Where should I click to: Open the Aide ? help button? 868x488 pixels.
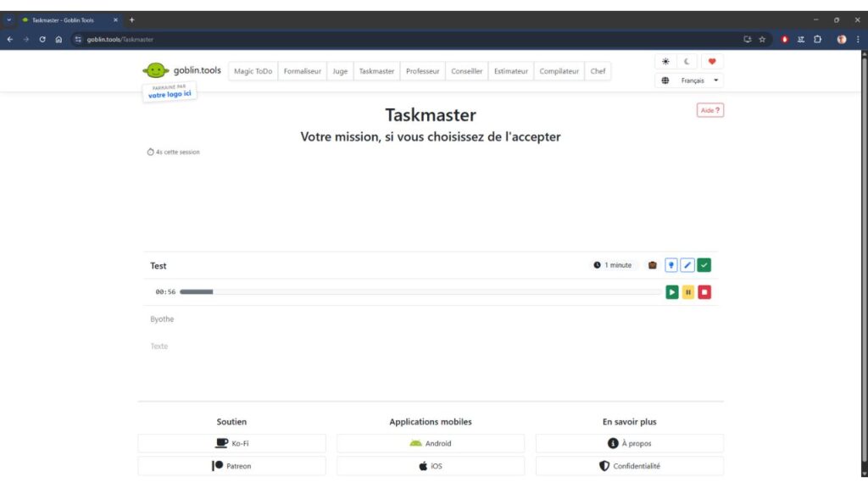[710, 110]
